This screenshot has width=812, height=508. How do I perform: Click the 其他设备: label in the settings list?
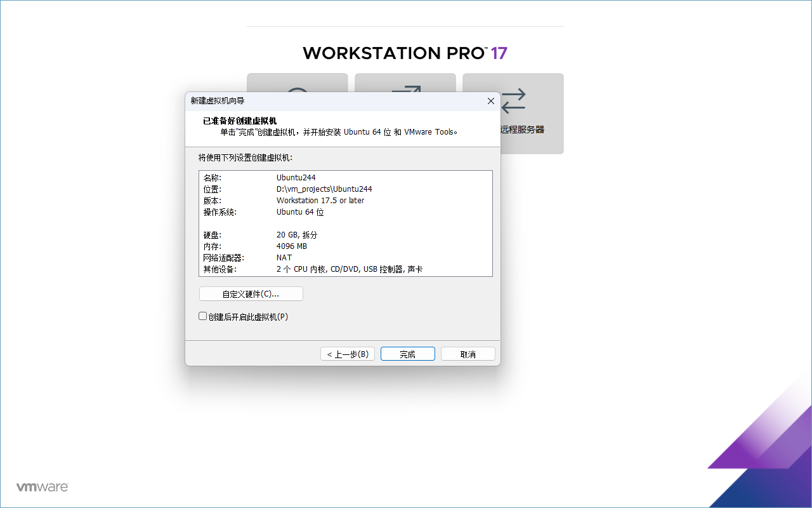[x=219, y=269]
